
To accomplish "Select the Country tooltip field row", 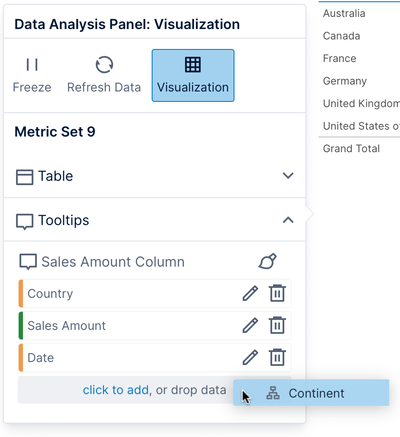I will click(155, 293).
